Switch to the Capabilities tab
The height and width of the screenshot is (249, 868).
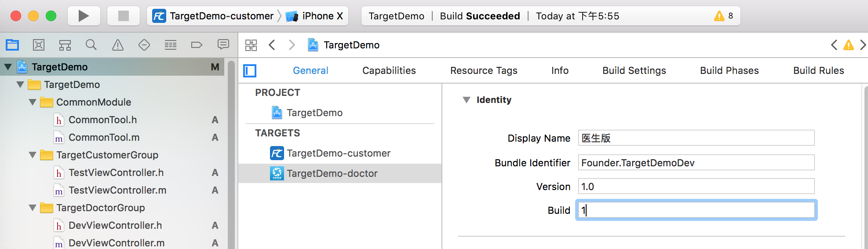pos(389,70)
